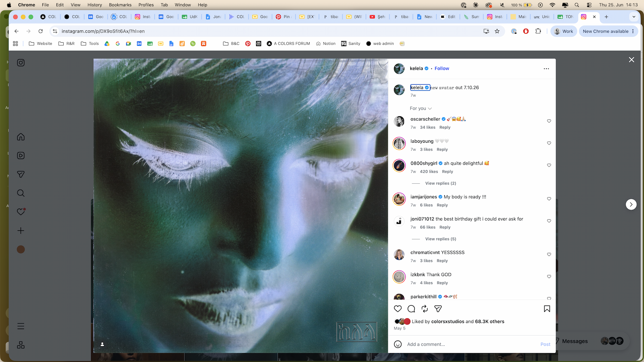Open Direct messages paper-plane icon in sidebar

[x=21, y=174]
